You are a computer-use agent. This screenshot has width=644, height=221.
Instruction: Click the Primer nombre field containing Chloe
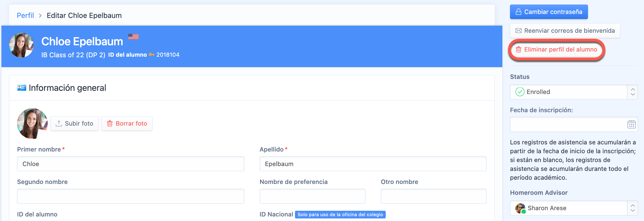tap(131, 164)
